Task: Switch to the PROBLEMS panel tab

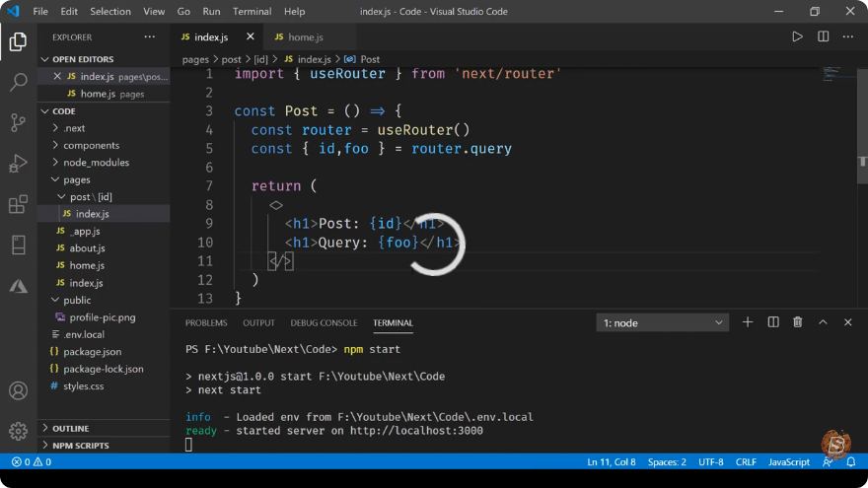Action: coord(206,322)
